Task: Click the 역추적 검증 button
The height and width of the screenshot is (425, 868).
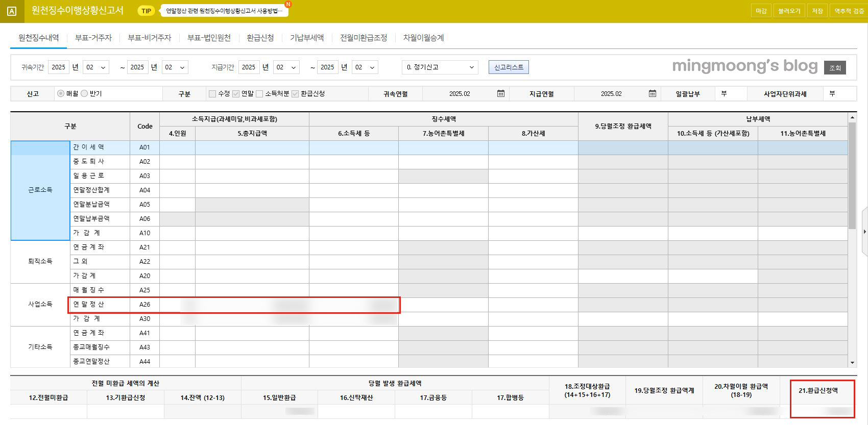Action: [x=849, y=11]
